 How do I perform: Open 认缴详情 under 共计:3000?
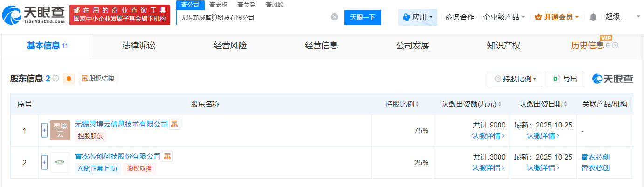(x=488, y=168)
